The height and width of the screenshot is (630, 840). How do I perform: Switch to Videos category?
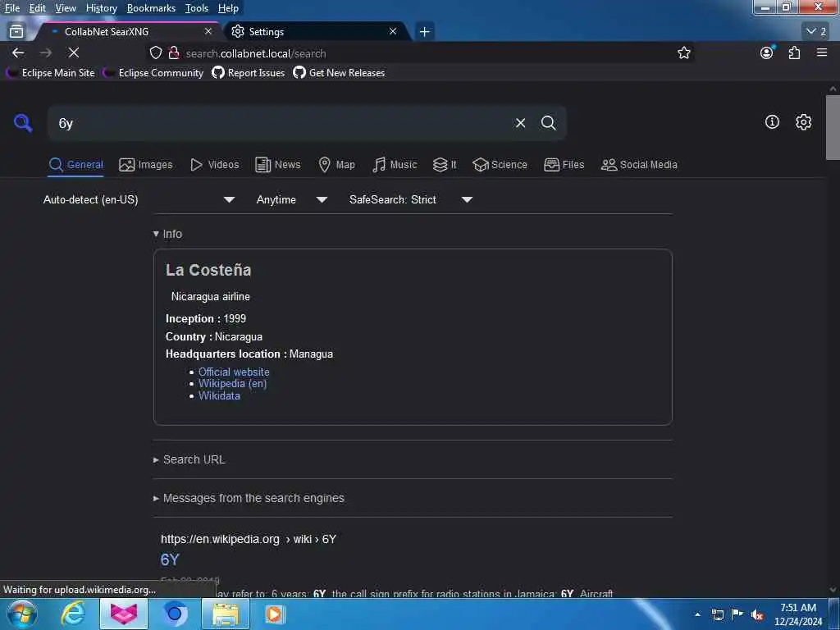[x=214, y=164]
